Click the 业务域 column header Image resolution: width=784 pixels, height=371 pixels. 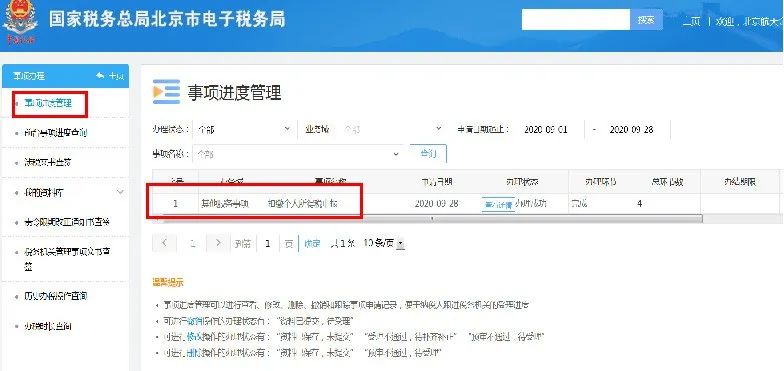231,182
